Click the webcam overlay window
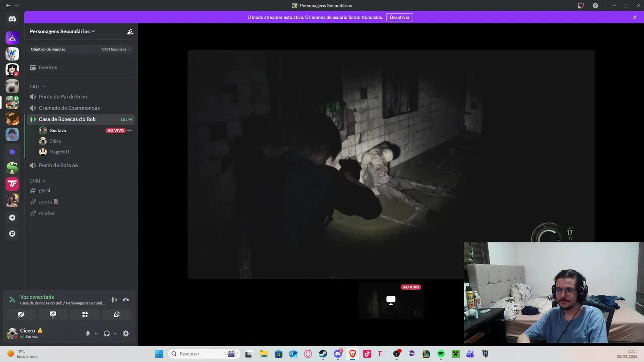The width and height of the screenshot is (644, 362). (554, 293)
